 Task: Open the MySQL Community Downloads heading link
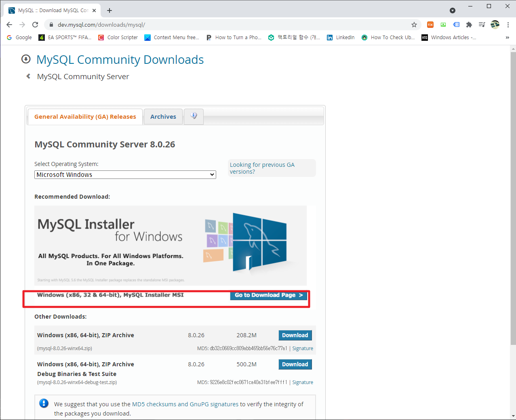[120, 60]
